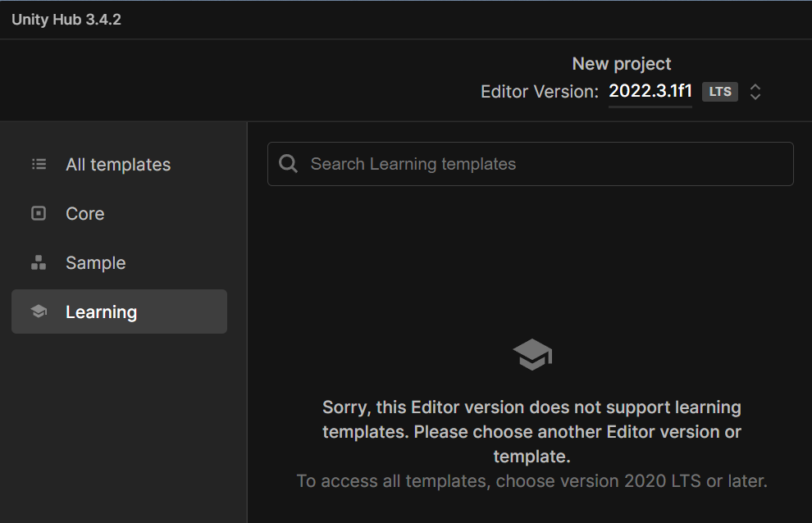Click the 2022.3.1f1 editor version value
Screen dimensions: 812x523
(x=650, y=91)
